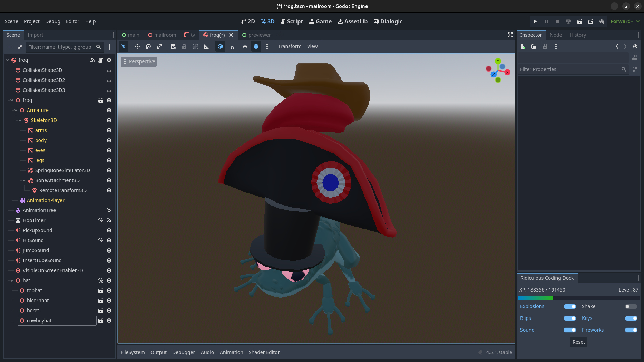Open the Project menu
This screenshot has width=644, height=362.
pyautogui.click(x=31, y=21)
